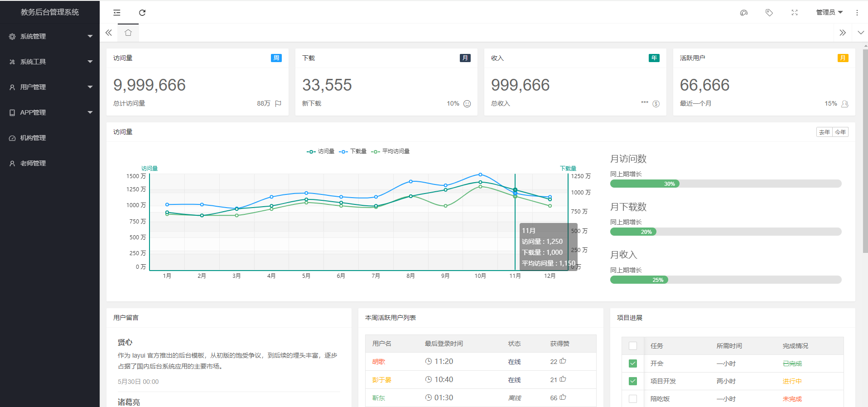Image resolution: width=868 pixels, height=407 pixels.
Task: Click the 教务后台管理系统 logo title
Action: click(50, 12)
